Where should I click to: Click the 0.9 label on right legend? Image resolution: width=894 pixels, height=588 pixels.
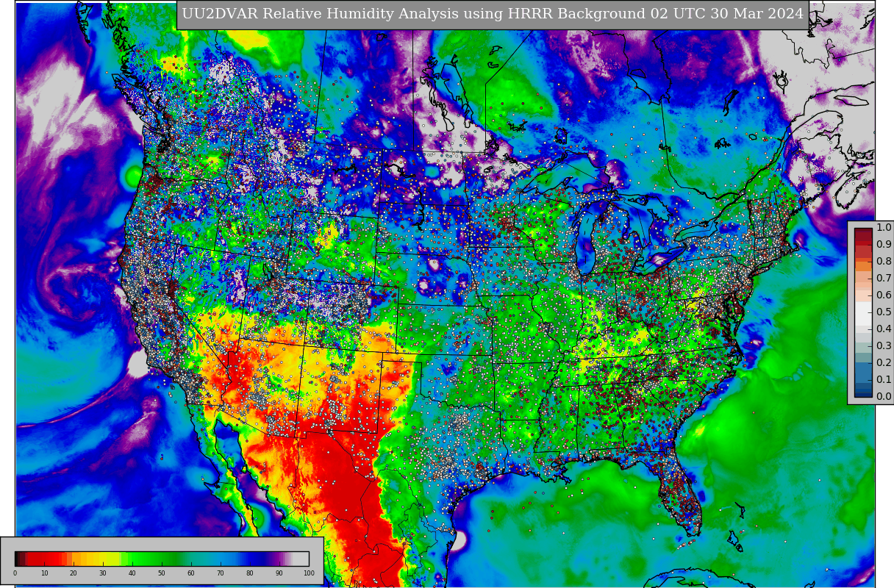[x=884, y=245]
